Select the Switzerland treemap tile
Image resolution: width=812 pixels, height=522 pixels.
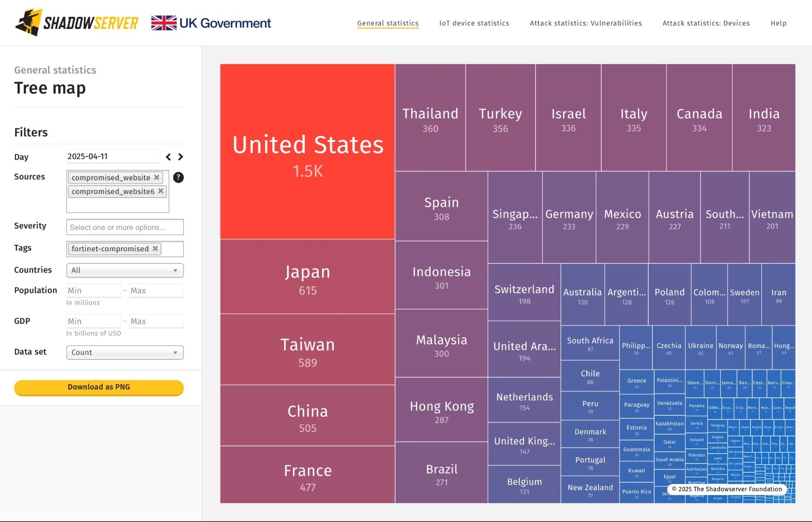click(524, 292)
